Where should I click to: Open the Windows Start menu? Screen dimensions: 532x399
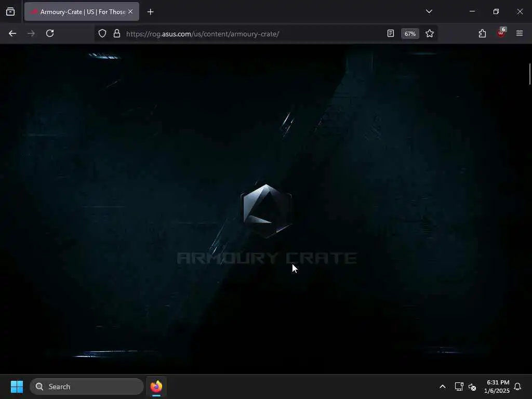click(x=17, y=387)
